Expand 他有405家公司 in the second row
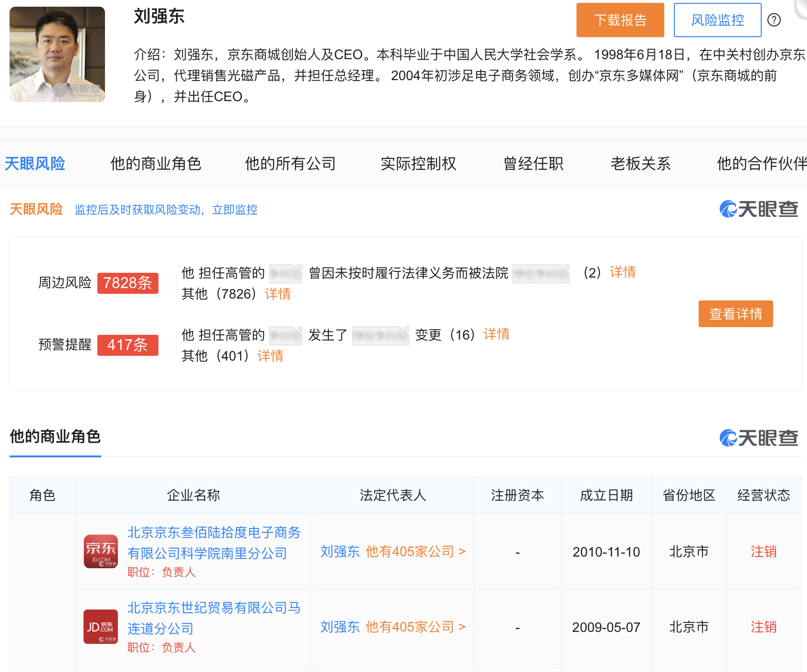This screenshot has height=672, width=807. tap(415, 627)
